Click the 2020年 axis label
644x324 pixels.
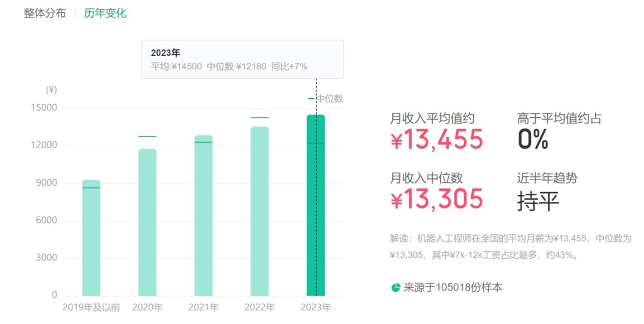click(x=147, y=308)
